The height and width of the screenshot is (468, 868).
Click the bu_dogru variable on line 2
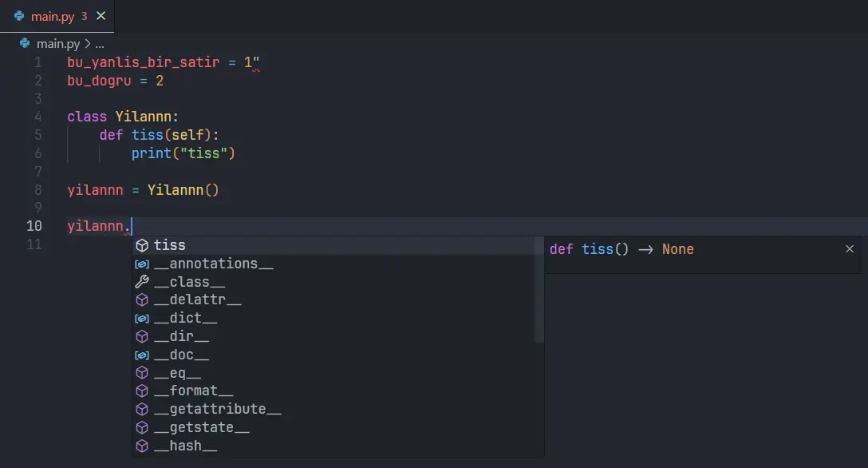(x=99, y=81)
